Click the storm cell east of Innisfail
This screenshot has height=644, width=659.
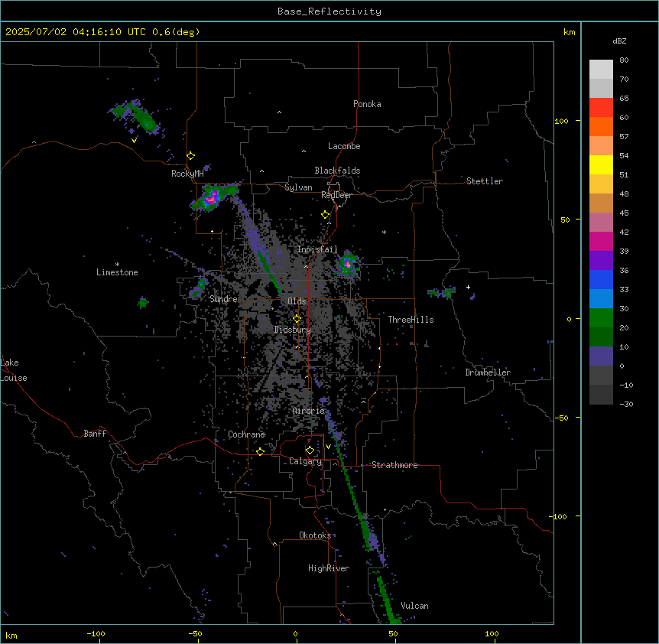[348, 264]
